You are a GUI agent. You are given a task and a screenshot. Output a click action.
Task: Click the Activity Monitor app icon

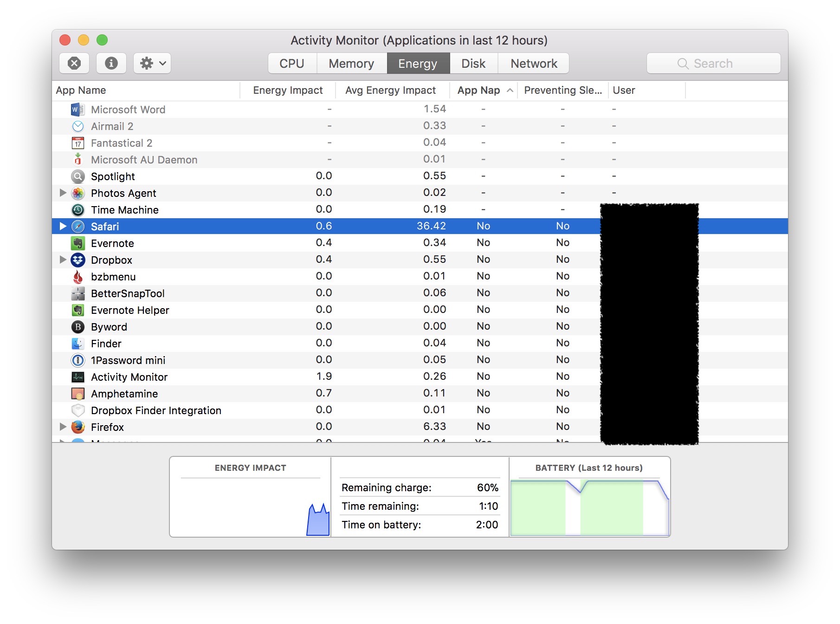[x=78, y=377]
